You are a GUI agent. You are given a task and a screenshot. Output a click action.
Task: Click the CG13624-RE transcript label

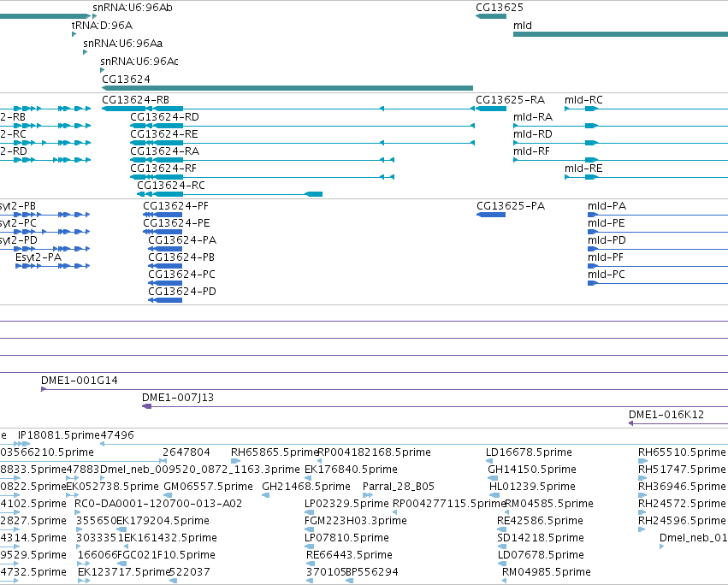[x=164, y=134]
